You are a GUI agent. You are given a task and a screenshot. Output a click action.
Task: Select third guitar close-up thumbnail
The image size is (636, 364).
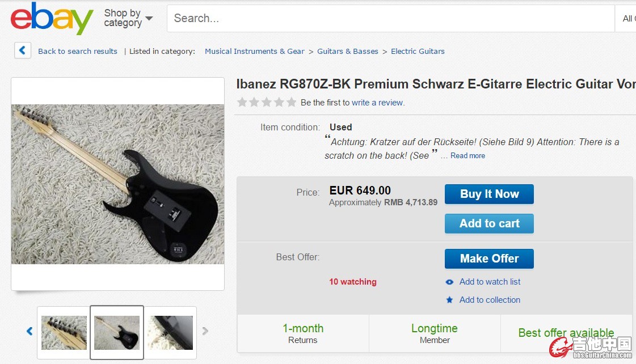coord(170,333)
